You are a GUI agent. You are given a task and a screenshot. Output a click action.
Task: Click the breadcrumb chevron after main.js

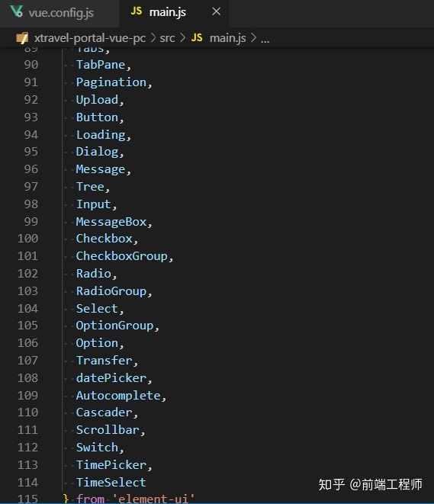(253, 38)
